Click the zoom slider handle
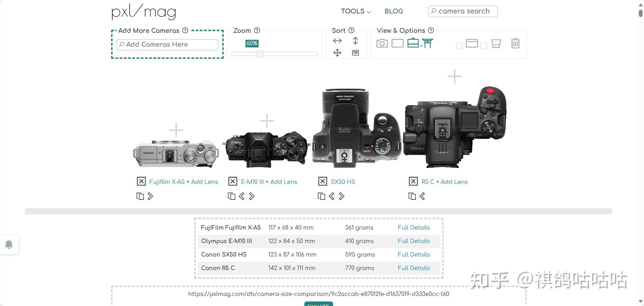 click(x=260, y=54)
